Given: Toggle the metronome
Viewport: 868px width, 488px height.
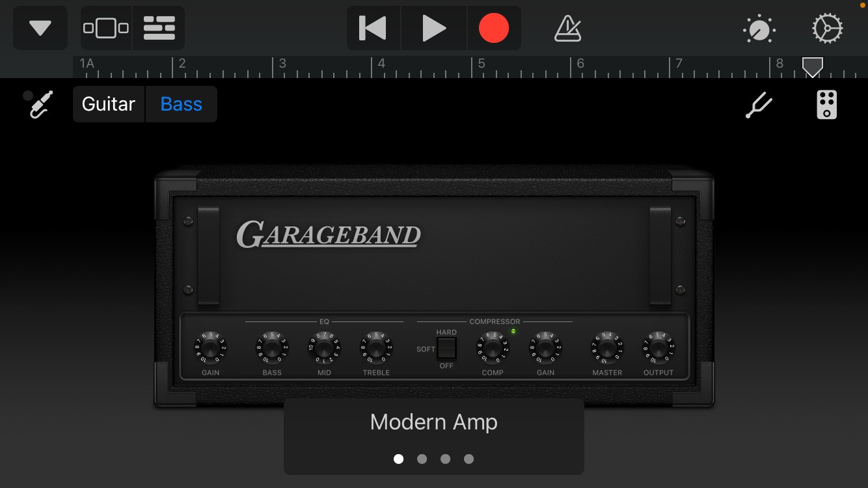Looking at the screenshot, I should point(567,29).
